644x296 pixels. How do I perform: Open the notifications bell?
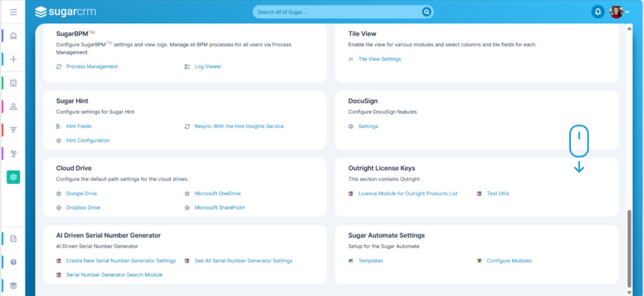coord(597,12)
